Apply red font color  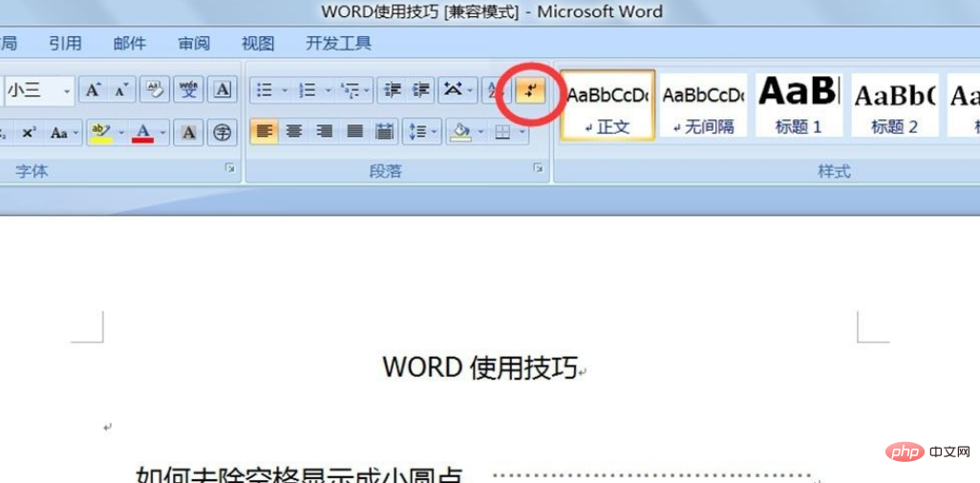tap(143, 133)
